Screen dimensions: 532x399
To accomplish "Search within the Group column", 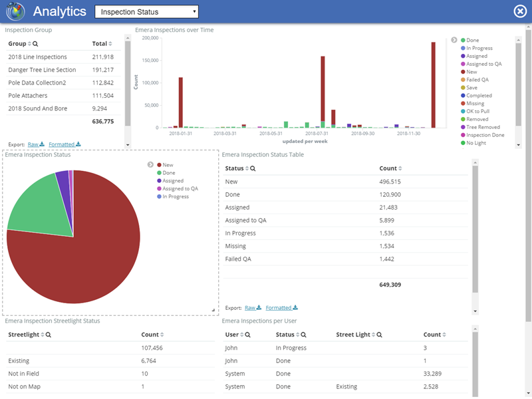I will click(35, 44).
